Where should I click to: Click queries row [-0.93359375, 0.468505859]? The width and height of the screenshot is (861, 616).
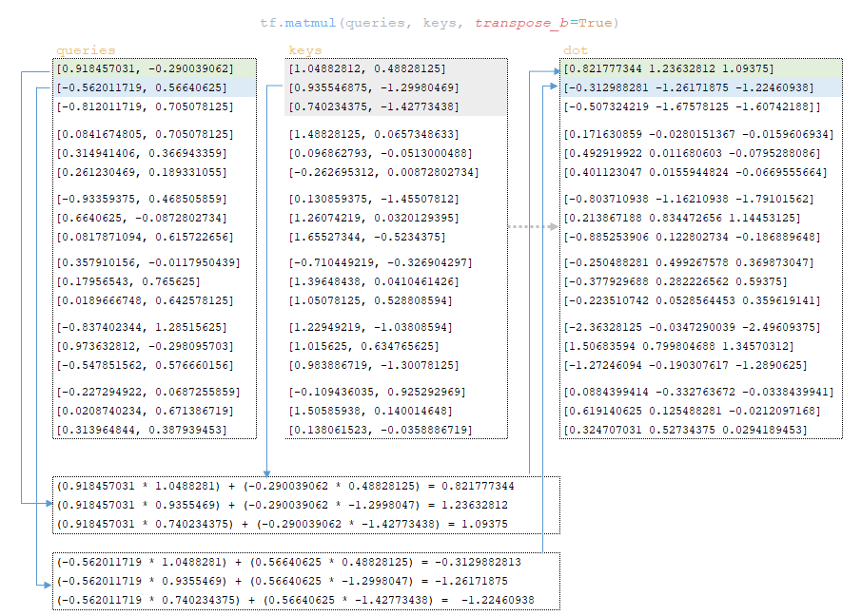point(142,199)
